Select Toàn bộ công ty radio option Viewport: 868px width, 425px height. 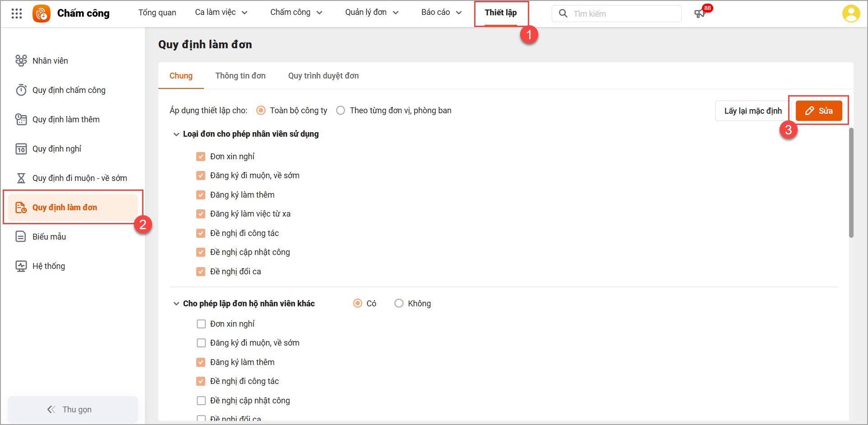[x=261, y=111]
